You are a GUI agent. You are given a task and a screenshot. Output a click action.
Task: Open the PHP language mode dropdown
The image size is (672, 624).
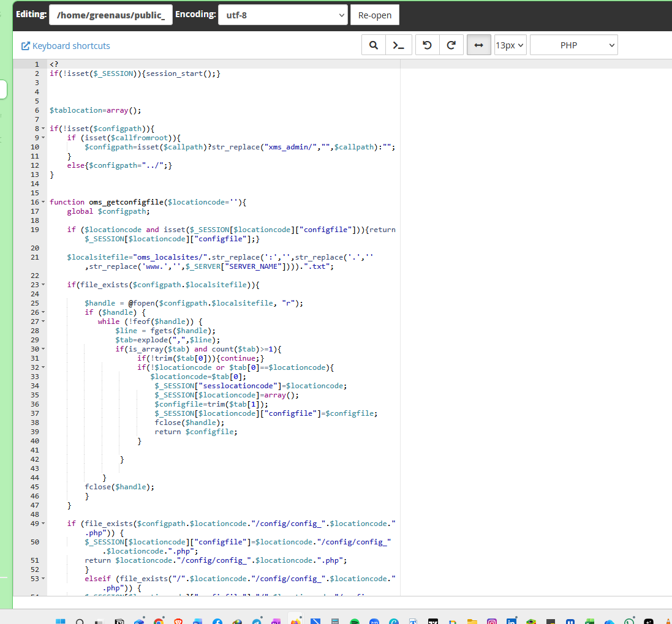click(573, 45)
